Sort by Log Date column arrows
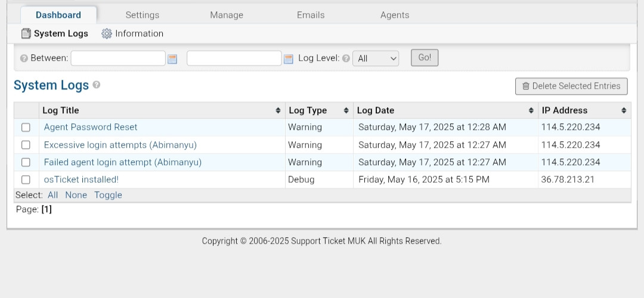 (531, 111)
